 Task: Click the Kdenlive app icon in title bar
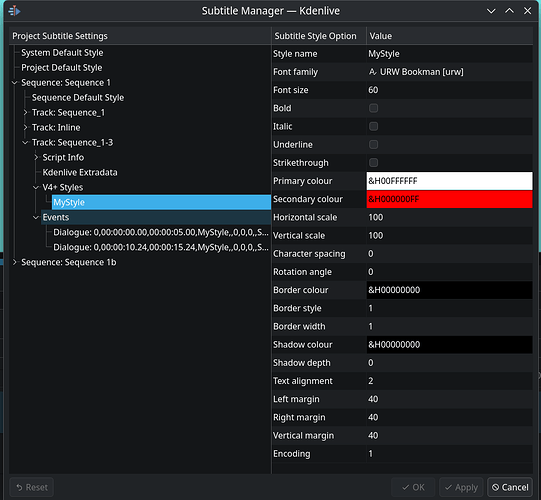pyautogui.click(x=14, y=11)
